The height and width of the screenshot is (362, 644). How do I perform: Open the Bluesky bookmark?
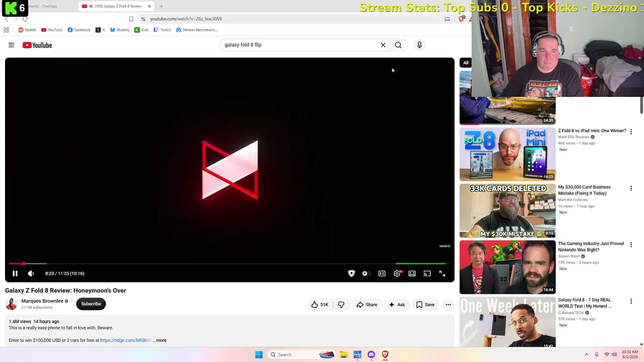pos(120,30)
